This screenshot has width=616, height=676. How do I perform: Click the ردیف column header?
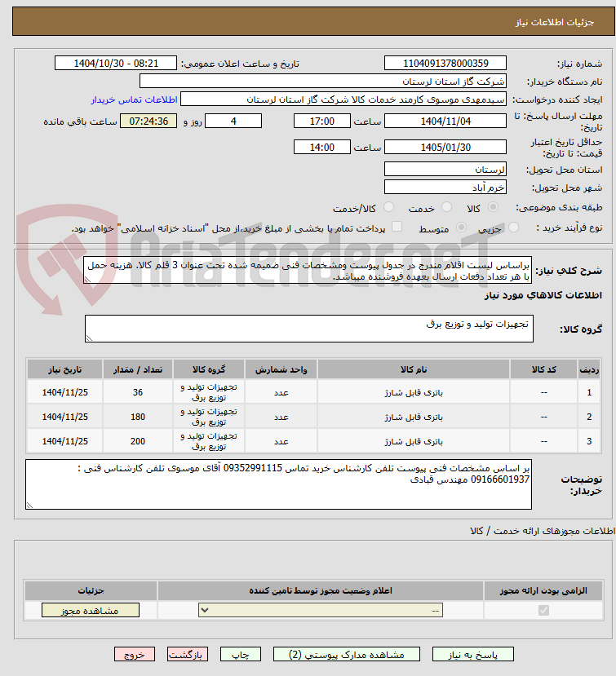pos(589,369)
